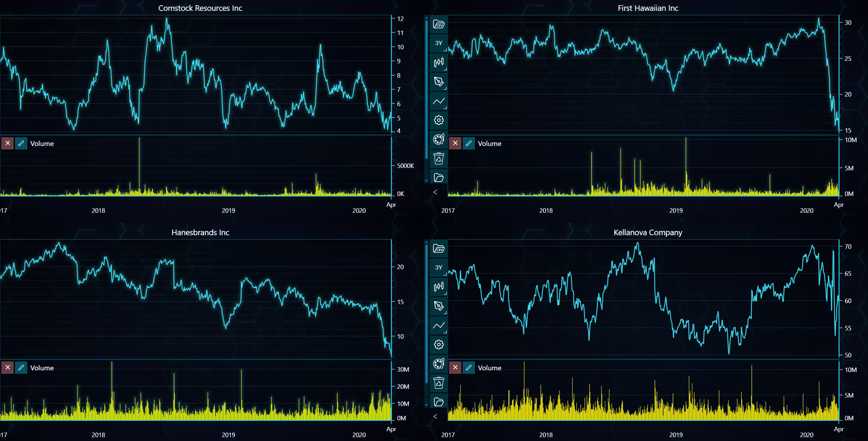Collapse the Kellanova toolbar with the arrow
This screenshot has width=868, height=441.
[435, 416]
